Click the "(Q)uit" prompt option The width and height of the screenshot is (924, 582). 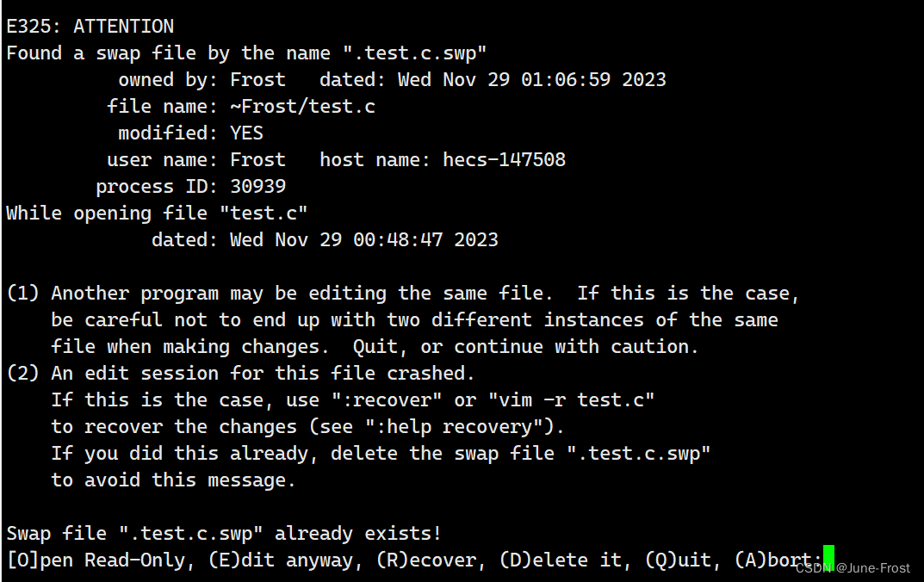point(678,560)
